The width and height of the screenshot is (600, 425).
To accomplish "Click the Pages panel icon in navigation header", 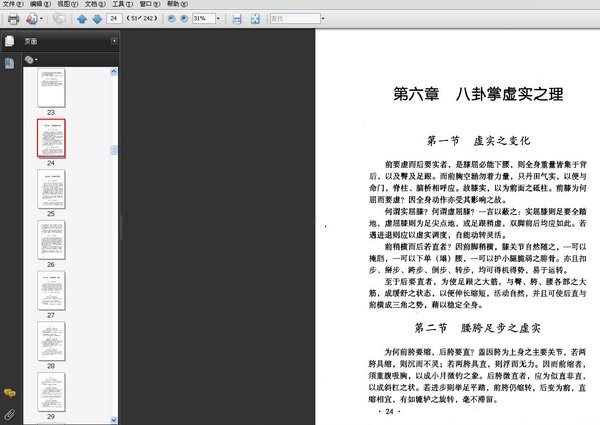I will coord(10,41).
